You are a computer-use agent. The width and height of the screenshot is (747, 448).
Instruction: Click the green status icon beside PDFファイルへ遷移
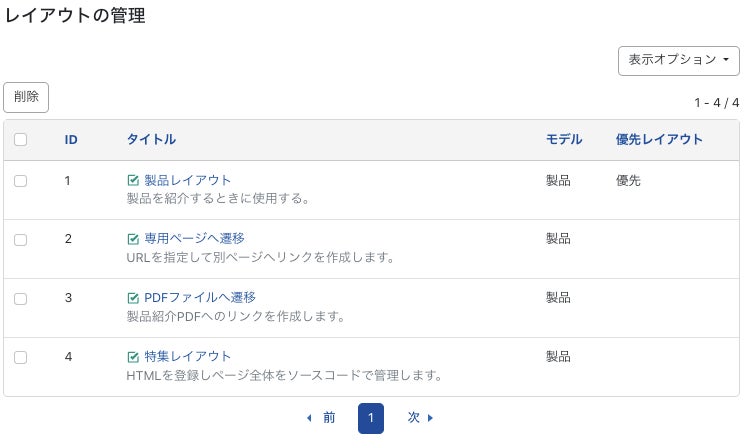(x=133, y=298)
